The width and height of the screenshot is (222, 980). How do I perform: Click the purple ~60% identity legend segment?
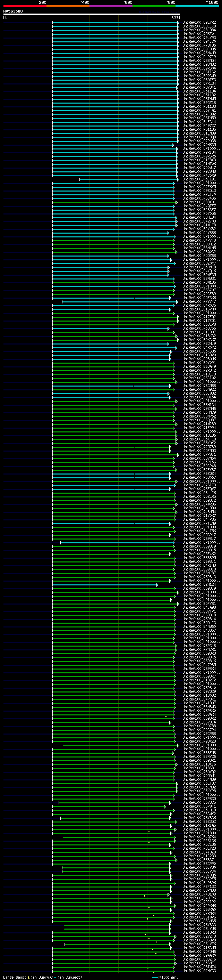111,6
